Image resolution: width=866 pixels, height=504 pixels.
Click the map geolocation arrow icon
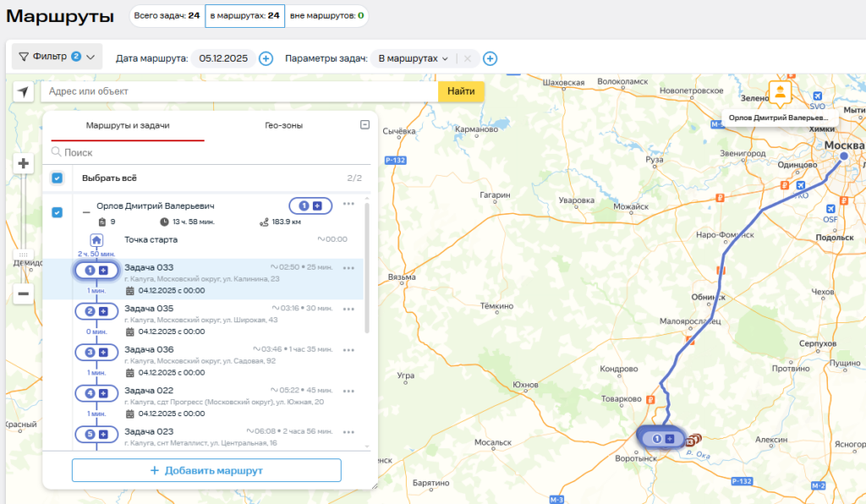point(23,91)
